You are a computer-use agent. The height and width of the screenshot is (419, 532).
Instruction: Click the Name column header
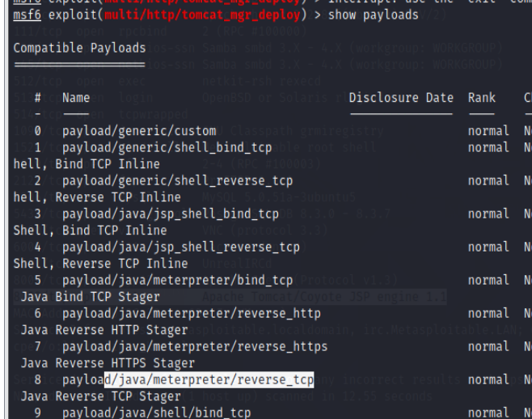pos(76,98)
